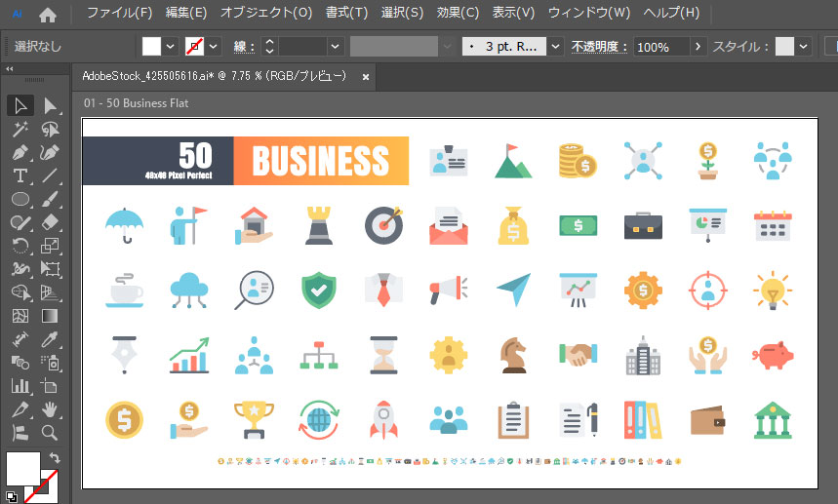Open the 3 pt. R... brush dropdown
This screenshot has height=504, width=838.
click(555, 47)
